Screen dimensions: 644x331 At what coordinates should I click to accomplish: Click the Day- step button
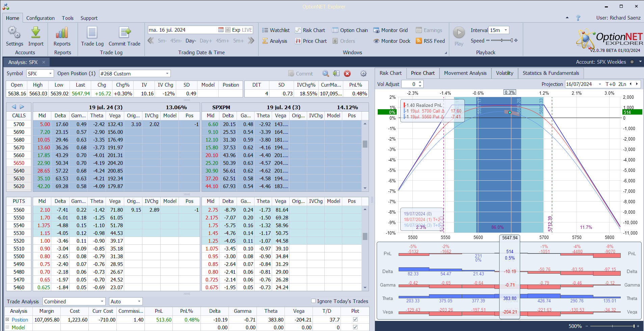tap(191, 41)
